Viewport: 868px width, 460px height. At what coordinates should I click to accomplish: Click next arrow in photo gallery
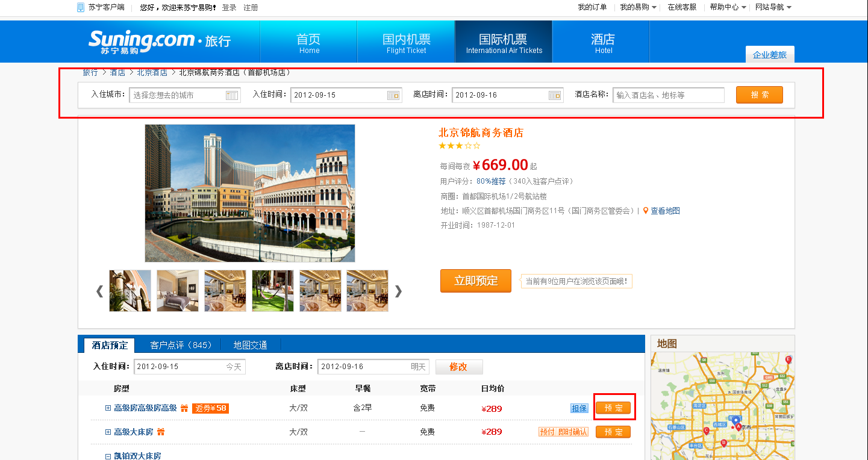pyautogui.click(x=398, y=291)
